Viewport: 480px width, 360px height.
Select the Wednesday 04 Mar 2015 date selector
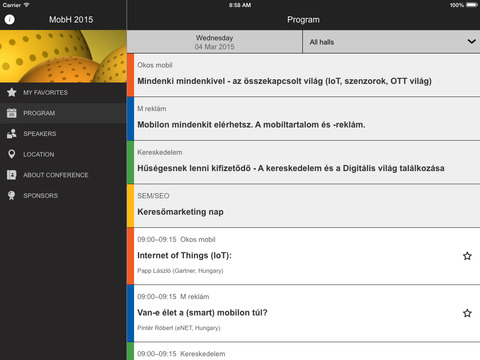[x=214, y=42]
